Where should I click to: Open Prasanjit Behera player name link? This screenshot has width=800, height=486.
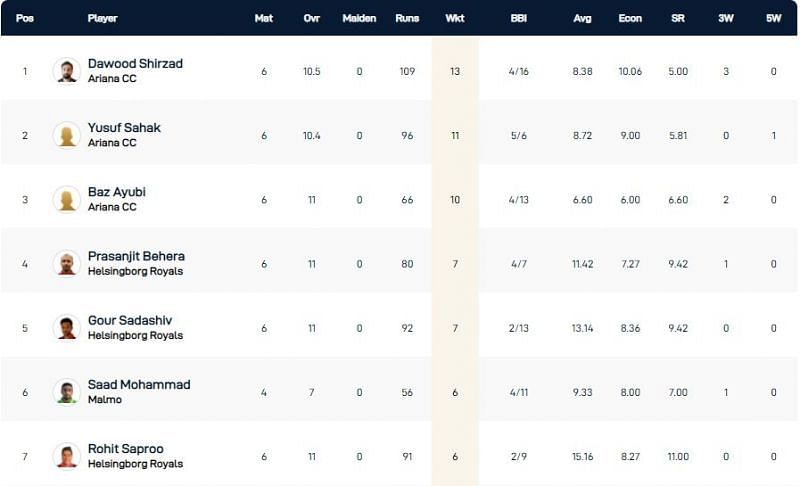(136, 256)
